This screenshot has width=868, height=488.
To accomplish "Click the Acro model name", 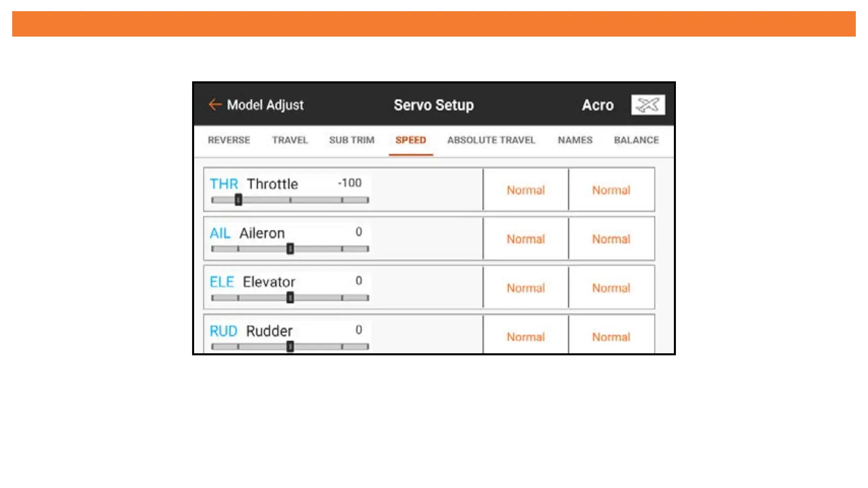I will coord(598,105).
